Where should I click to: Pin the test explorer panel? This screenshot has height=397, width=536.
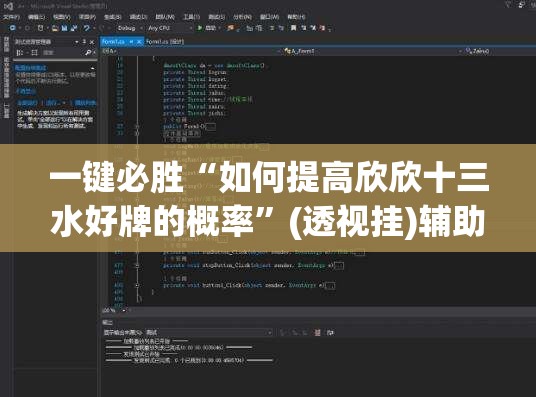(x=84, y=42)
